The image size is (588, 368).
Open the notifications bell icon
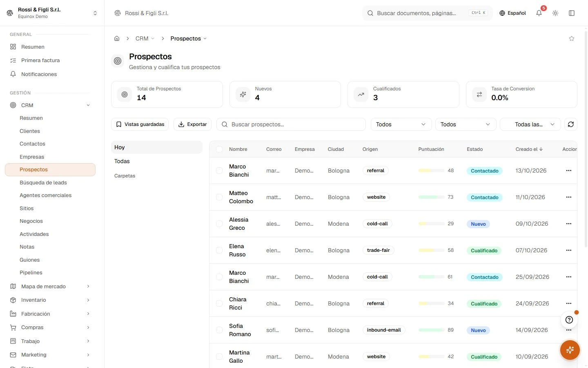pos(539,13)
